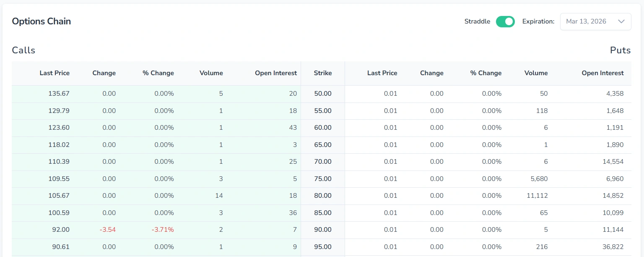Click the Options Chain heading

41,21
